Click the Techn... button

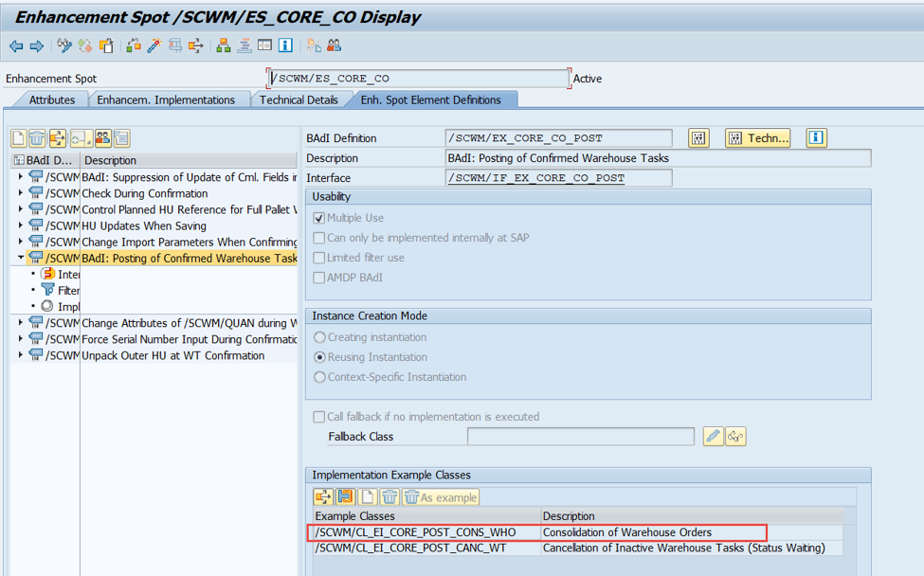coord(758,138)
